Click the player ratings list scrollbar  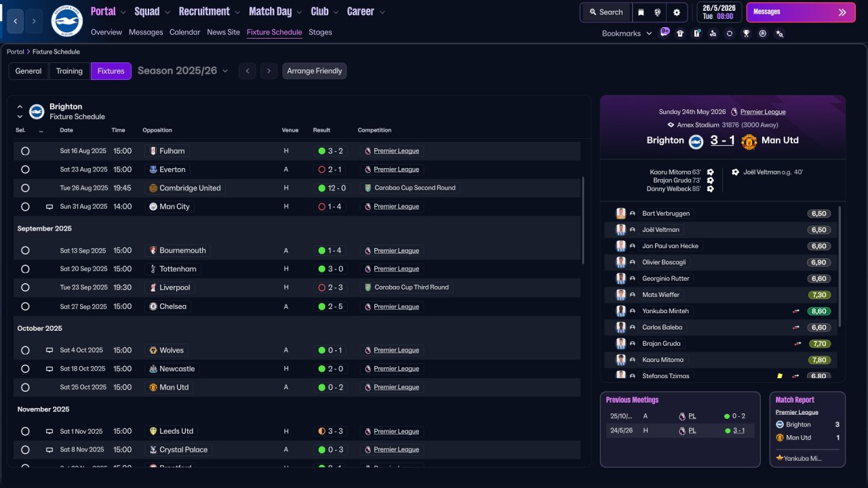click(840, 266)
